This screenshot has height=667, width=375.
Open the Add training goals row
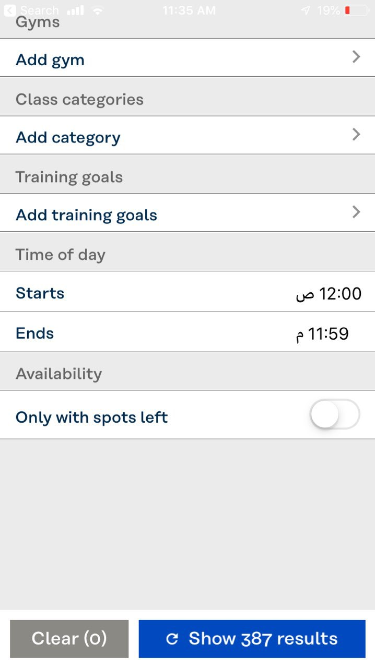(188, 213)
